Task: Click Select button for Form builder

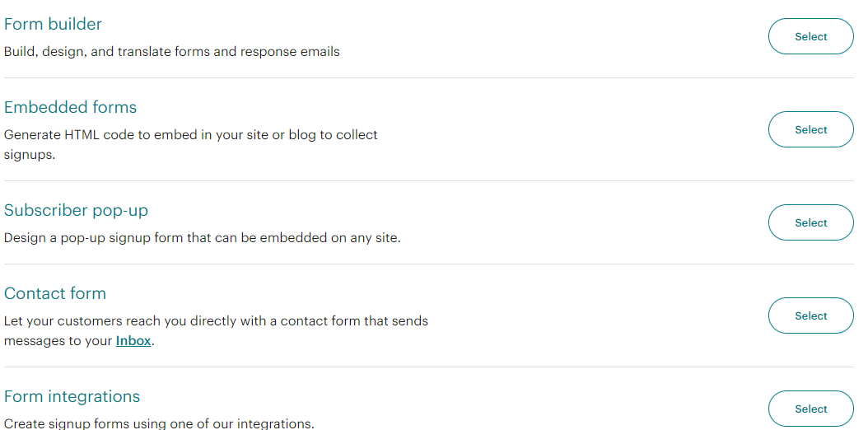Action: (x=810, y=36)
